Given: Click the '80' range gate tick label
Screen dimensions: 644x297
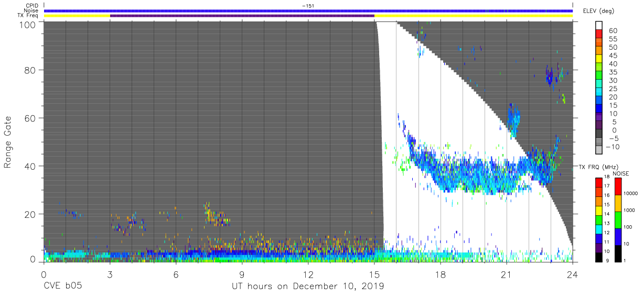Looking at the screenshot, I should click(x=30, y=70).
